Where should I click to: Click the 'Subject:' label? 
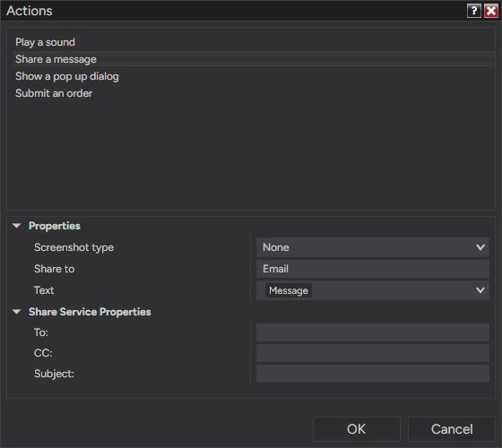pyautogui.click(x=54, y=375)
